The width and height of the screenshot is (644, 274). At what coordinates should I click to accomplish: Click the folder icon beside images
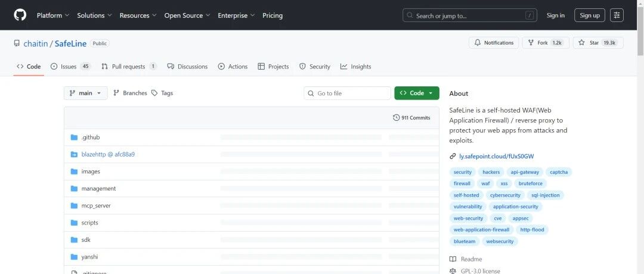pyautogui.click(x=74, y=172)
